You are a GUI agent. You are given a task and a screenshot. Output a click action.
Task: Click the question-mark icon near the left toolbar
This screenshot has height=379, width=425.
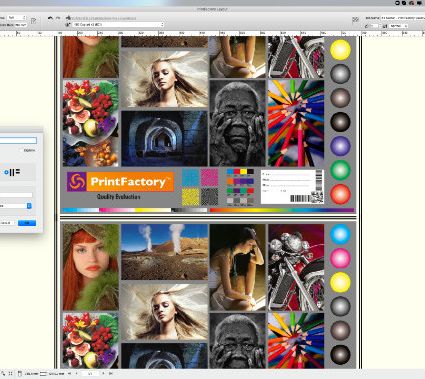(34, 21)
